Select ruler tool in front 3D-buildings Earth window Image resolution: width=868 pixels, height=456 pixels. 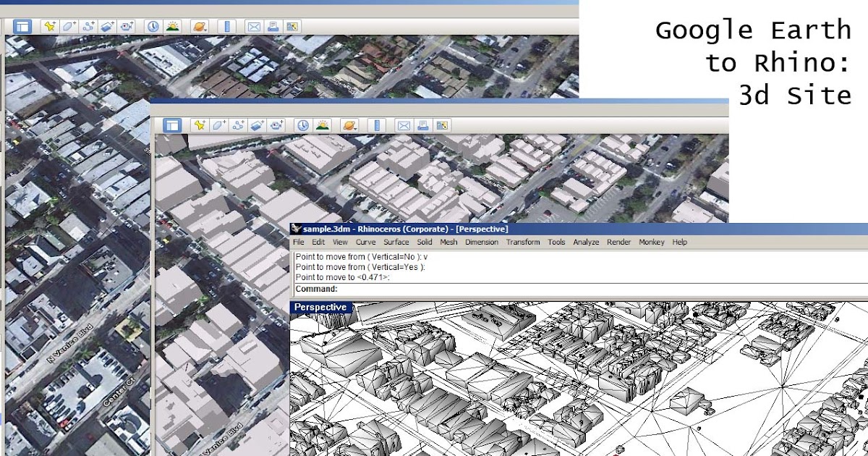[x=378, y=125]
